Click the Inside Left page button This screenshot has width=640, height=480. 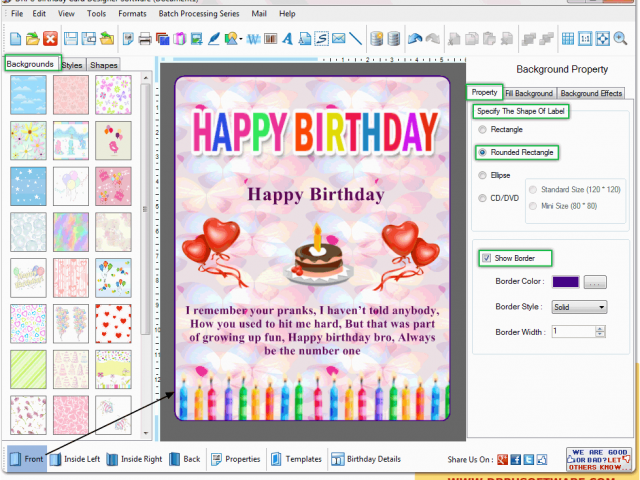point(75,459)
